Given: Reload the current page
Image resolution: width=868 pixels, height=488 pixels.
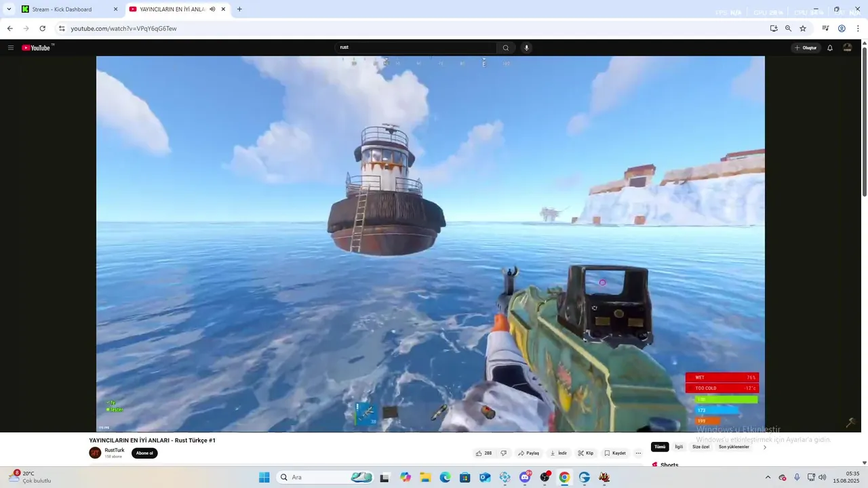Looking at the screenshot, I should (x=42, y=28).
